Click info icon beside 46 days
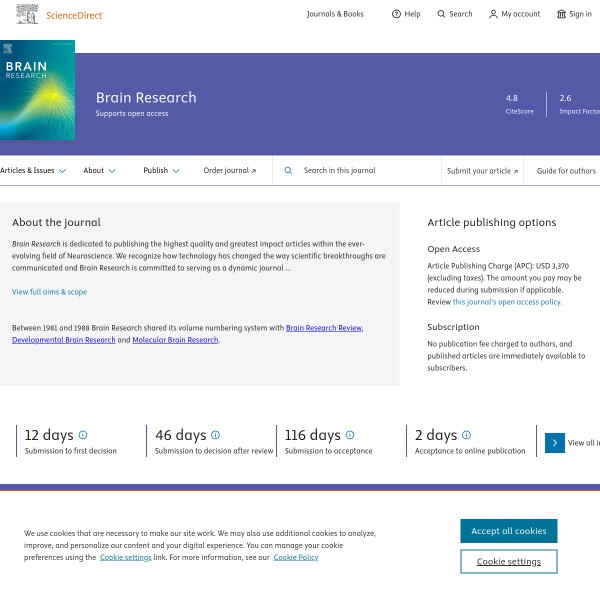The width and height of the screenshot is (600, 600). coord(215,435)
